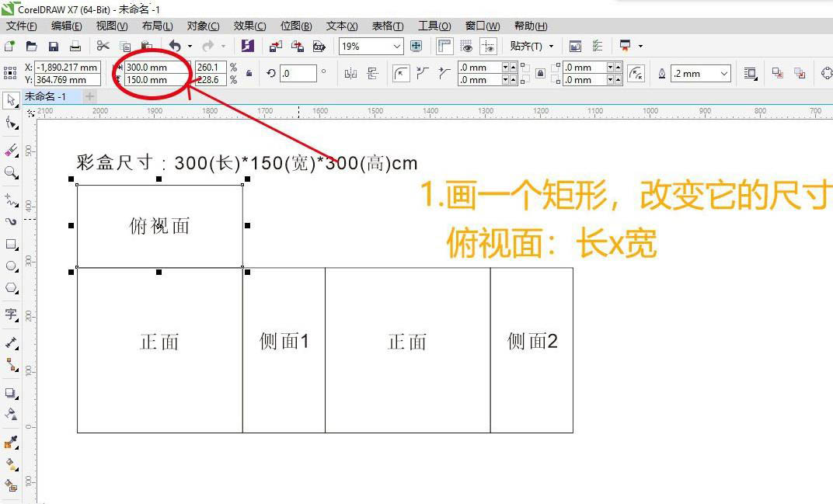This screenshot has width=833, height=504.
Task: Open the 贴齐(T) snap options dropdown
Action: (550, 45)
